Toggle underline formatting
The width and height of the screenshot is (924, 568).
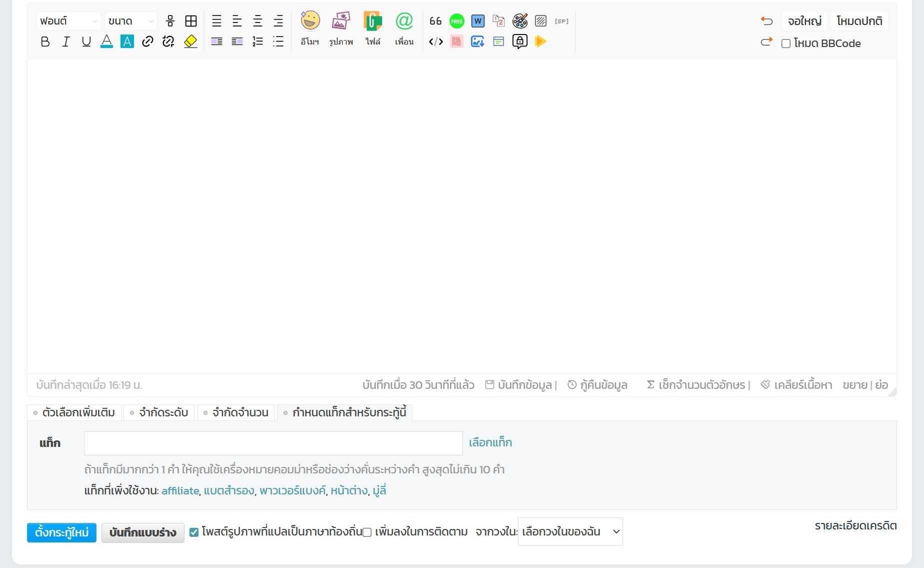pyautogui.click(x=86, y=42)
